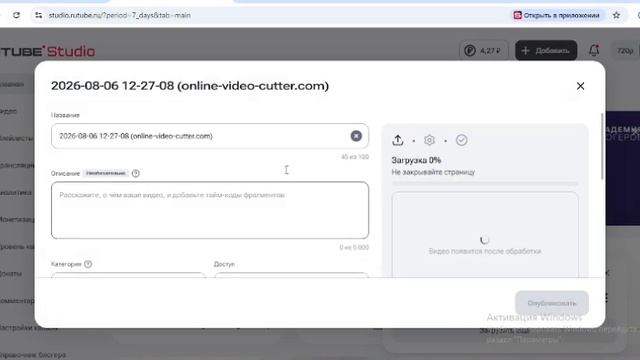Click the dialog's vertical scrollbar
The image size is (640, 360).
[x=602, y=146]
